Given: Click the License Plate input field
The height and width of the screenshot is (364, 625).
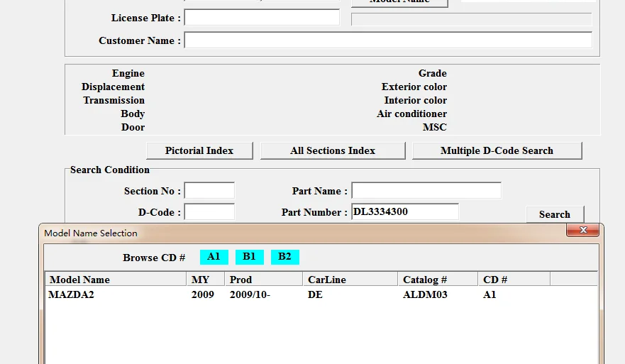Looking at the screenshot, I should (262, 18).
